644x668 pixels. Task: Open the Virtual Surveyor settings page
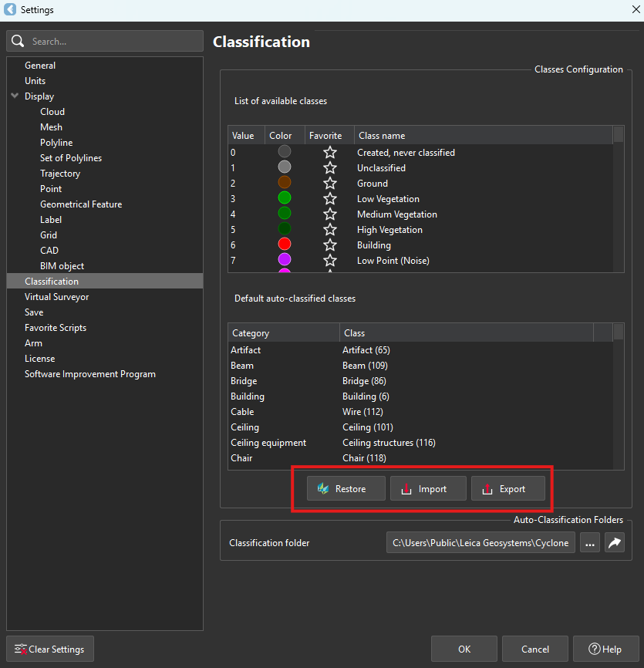pos(56,297)
